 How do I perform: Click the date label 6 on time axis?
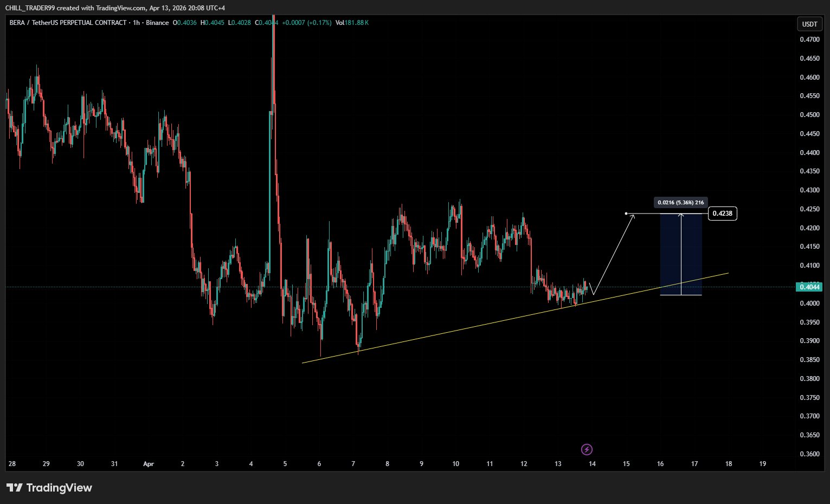coord(319,464)
